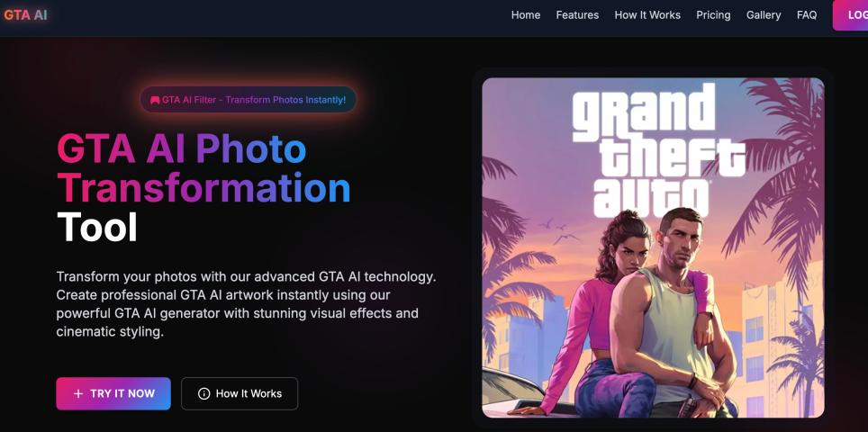The width and height of the screenshot is (868, 432).
Task: Go to the Home nav link
Action: click(x=525, y=15)
